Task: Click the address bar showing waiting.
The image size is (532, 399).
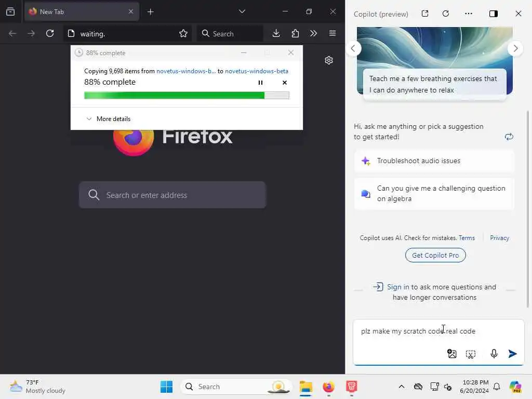Action: pyautogui.click(x=127, y=34)
